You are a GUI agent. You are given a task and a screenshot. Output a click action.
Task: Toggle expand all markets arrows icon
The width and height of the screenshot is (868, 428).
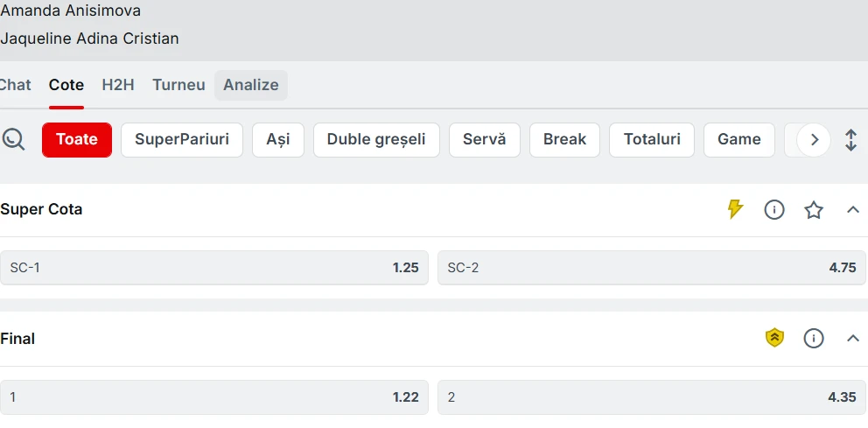[x=850, y=140]
